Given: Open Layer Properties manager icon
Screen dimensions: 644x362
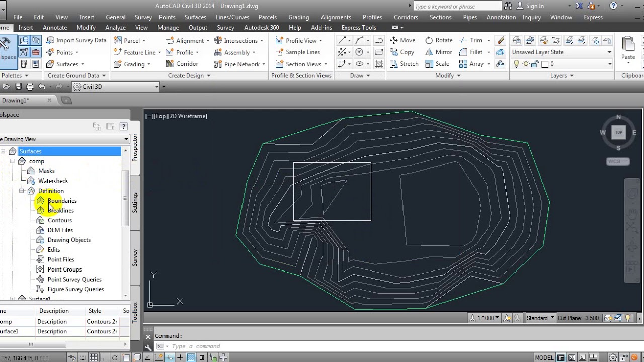Looking at the screenshot, I should tap(516, 40).
